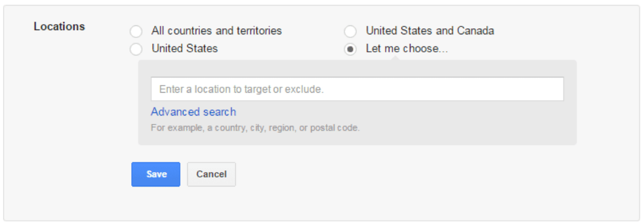Image resolution: width=644 pixels, height=222 pixels.
Task: Click the word 'territories' in the first option
Action: click(259, 31)
